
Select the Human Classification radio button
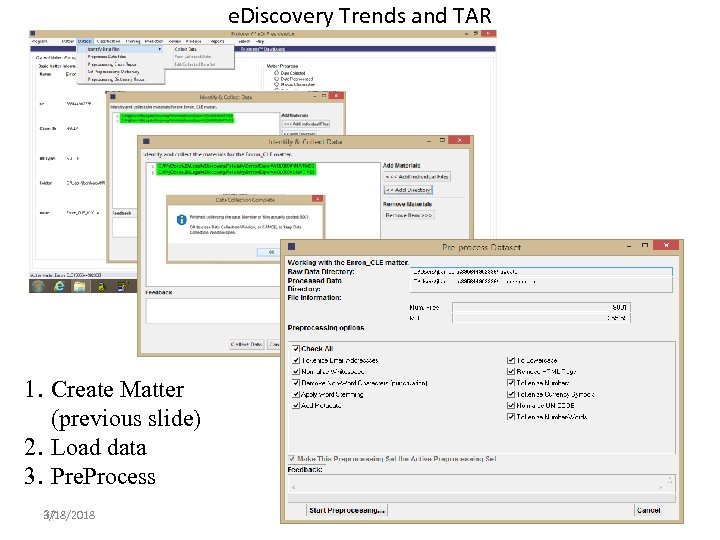pos(276,84)
